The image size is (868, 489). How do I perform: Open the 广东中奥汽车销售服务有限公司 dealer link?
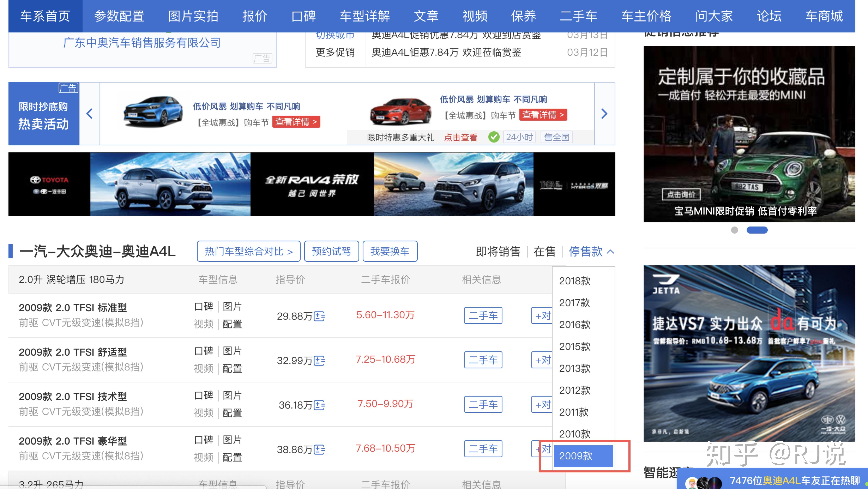142,43
